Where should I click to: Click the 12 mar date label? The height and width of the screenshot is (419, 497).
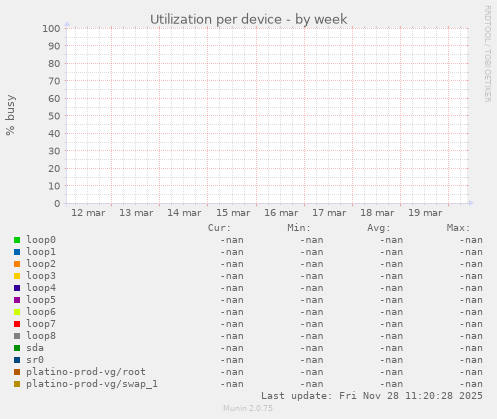pos(88,213)
